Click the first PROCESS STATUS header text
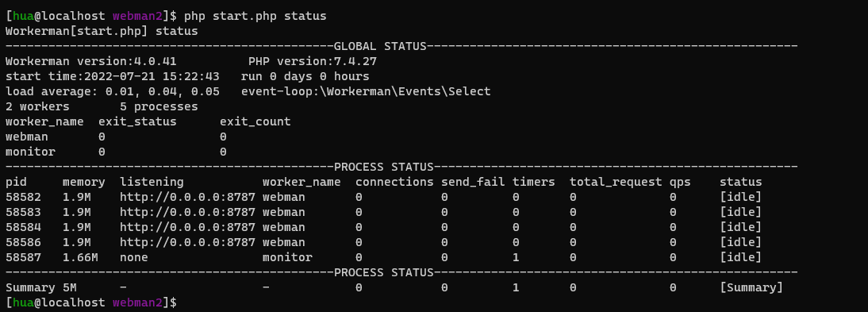 pos(384,167)
